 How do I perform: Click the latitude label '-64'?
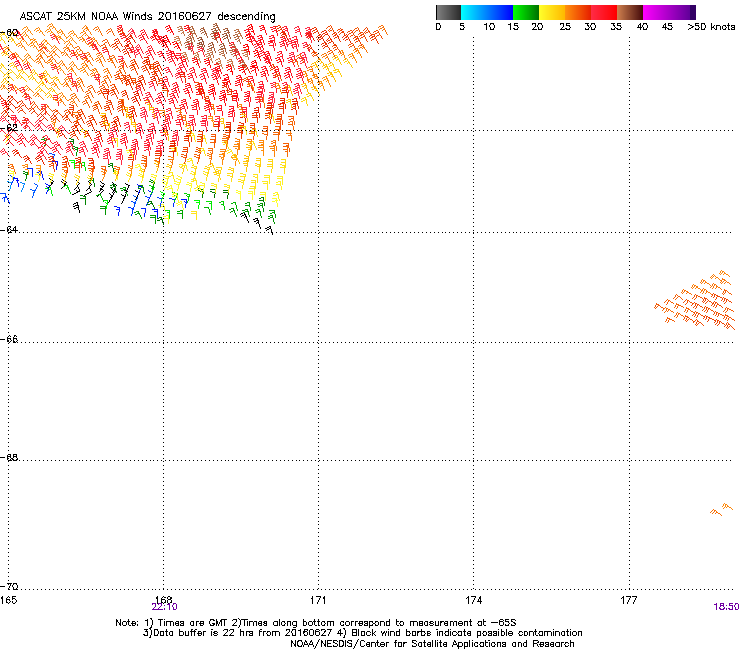[9, 229]
